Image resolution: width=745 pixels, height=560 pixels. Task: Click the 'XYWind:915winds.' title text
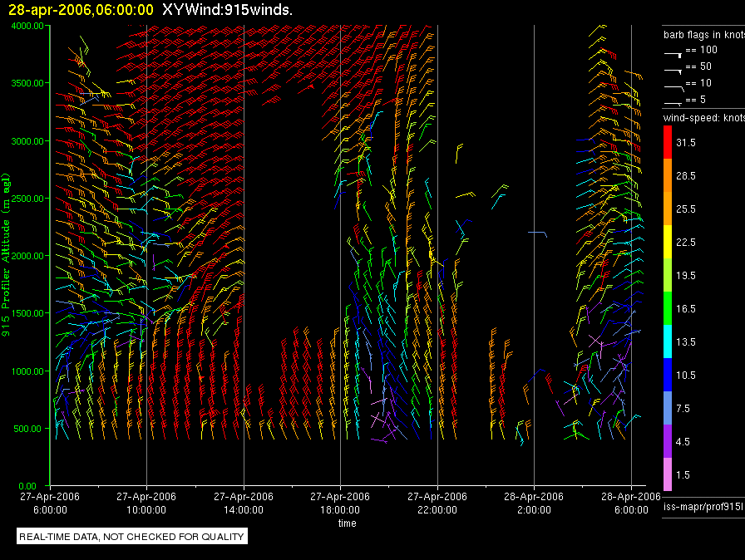227,9
